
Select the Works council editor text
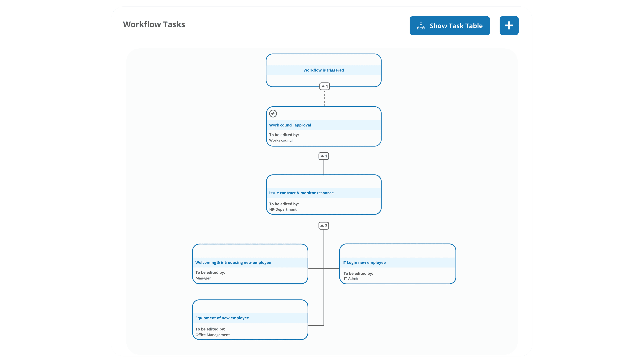[281, 140]
